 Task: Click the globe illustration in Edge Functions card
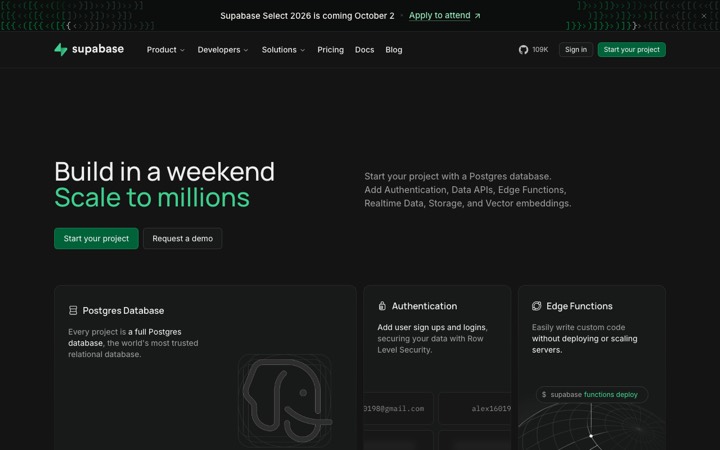tap(592, 427)
